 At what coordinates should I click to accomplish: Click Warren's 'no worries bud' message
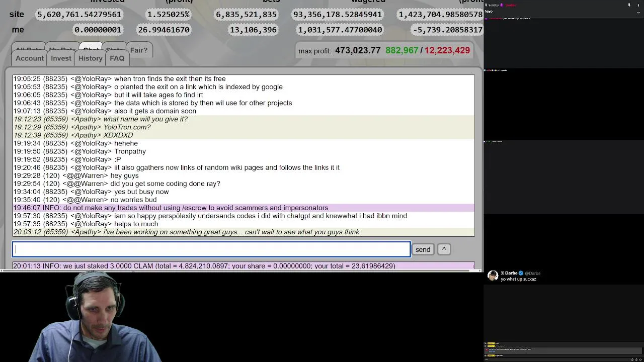244,200
